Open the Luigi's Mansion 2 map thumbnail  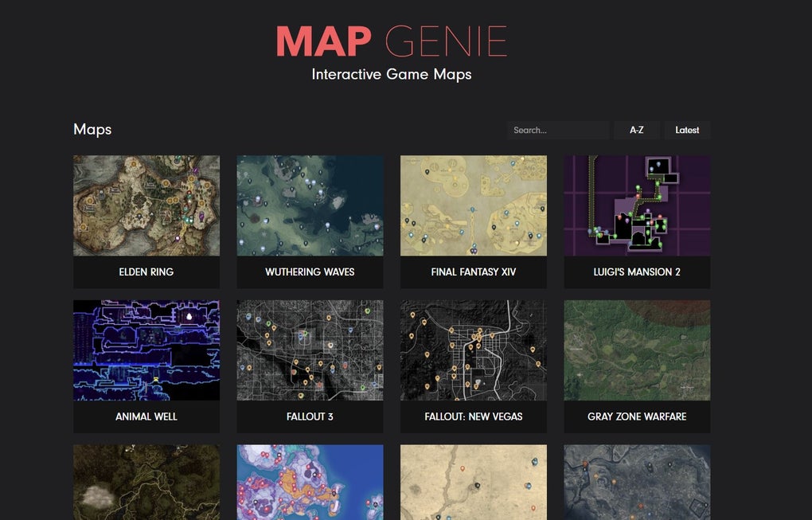[x=637, y=205]
